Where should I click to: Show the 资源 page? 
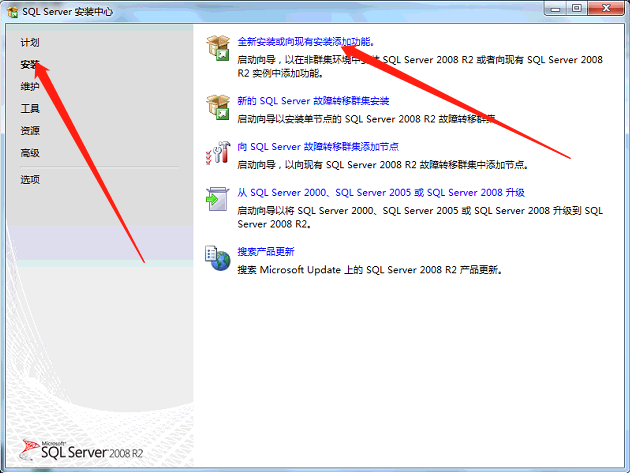(x=30, y=131)
